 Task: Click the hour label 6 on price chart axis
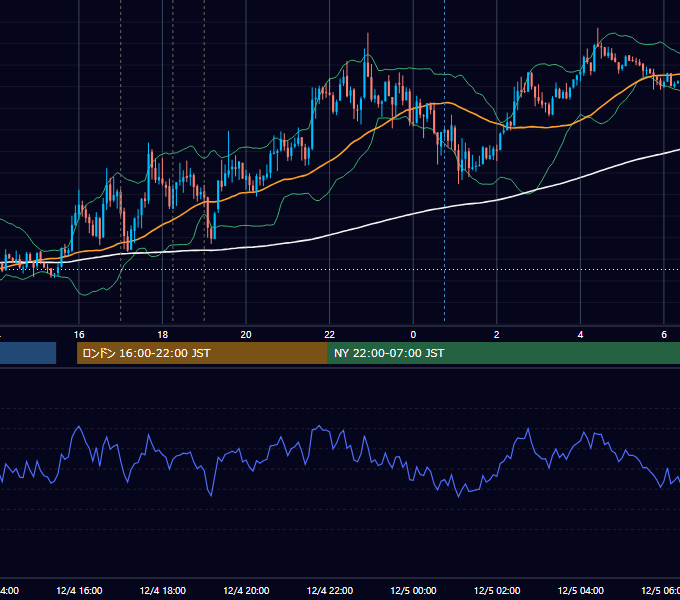point(664,335)
